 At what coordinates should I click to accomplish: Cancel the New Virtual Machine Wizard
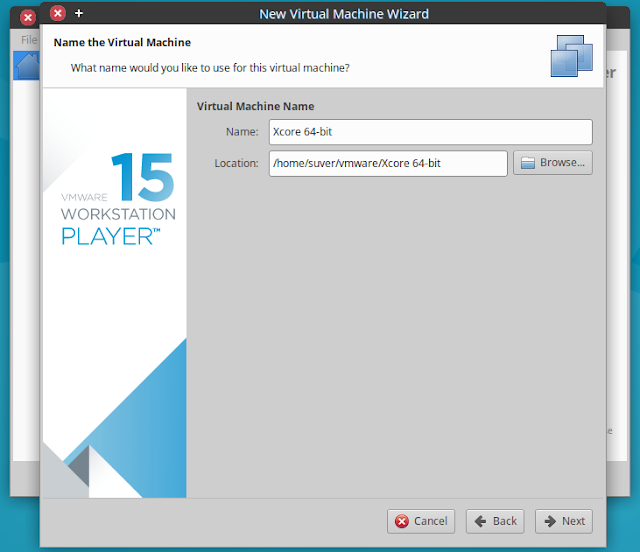tap(421, 521)
